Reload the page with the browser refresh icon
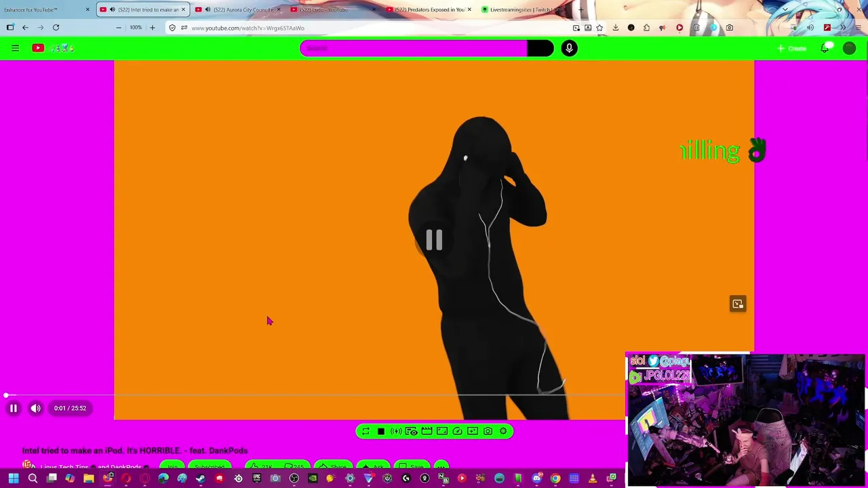The image size is (868, 488). tap(56, 28)
